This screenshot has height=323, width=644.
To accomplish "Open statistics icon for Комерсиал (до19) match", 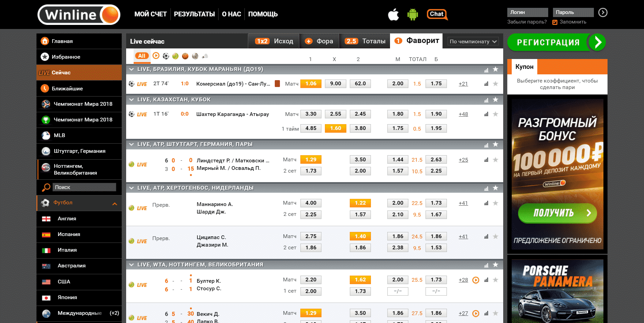I will coord(486,84).
